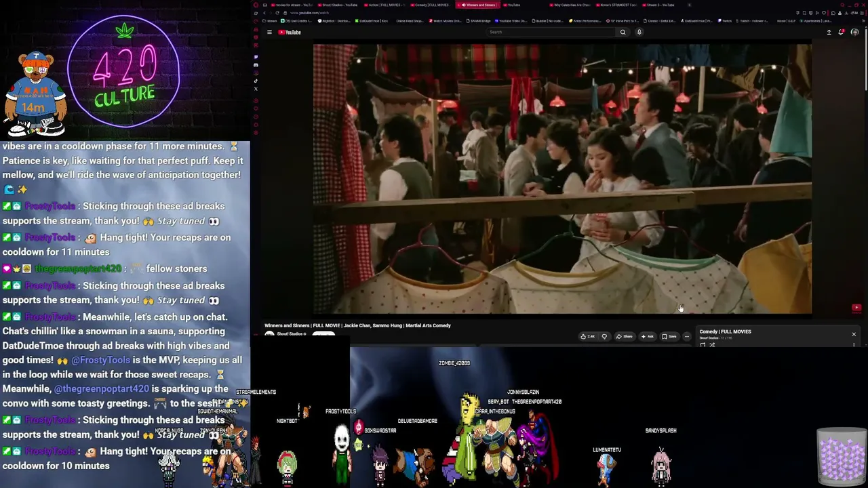Open Discord in the browser sidebar

(x=256, y=65)
